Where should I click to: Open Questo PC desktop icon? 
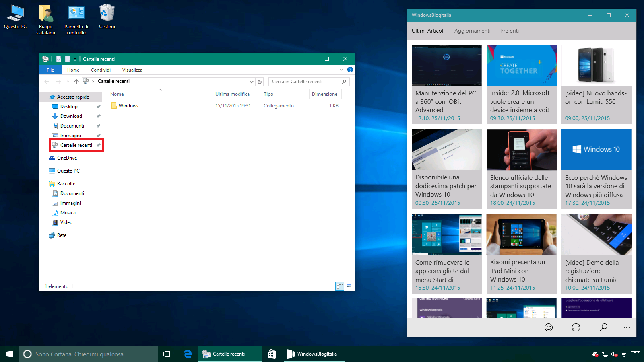(x=15, y=17)
